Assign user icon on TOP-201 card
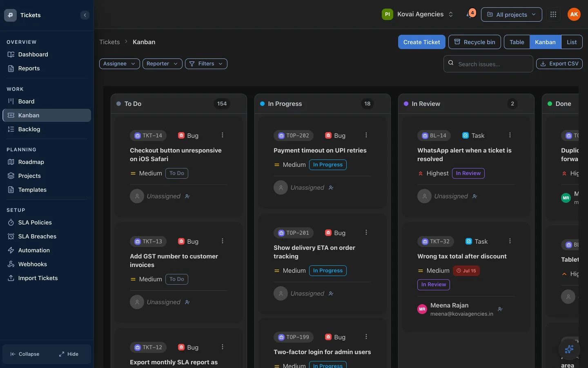 (331, 294)
